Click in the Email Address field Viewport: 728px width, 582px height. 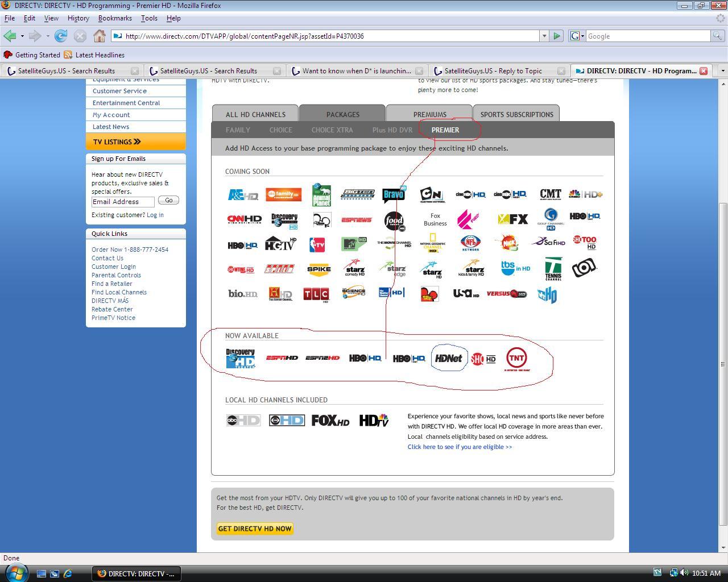[123, 202]
